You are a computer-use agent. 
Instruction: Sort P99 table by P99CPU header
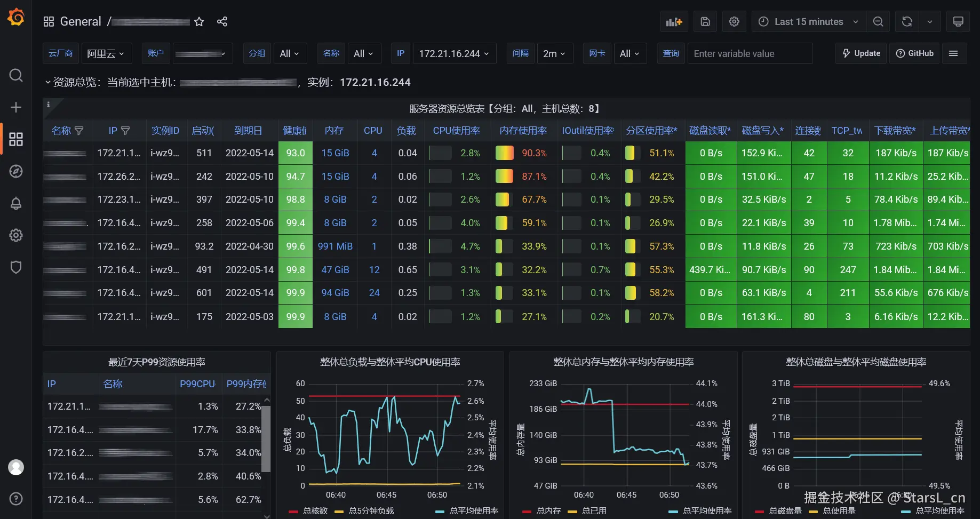coord(197,384)
